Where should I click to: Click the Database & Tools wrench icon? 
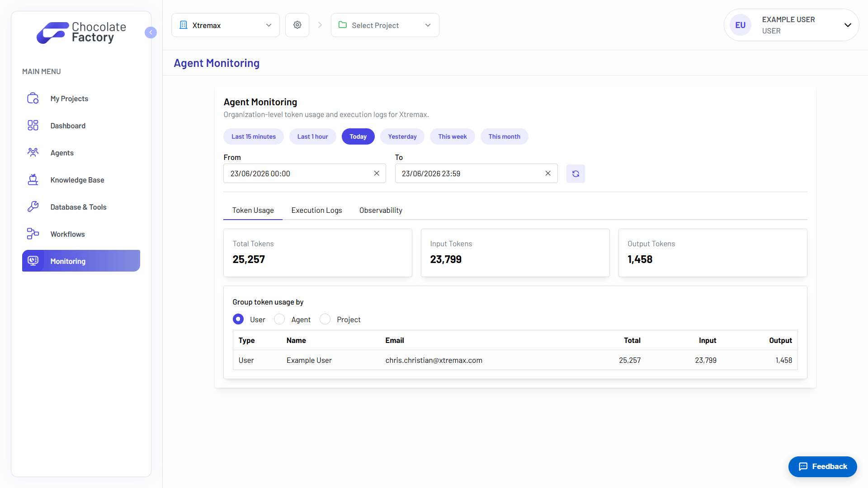tap(33, 207)
